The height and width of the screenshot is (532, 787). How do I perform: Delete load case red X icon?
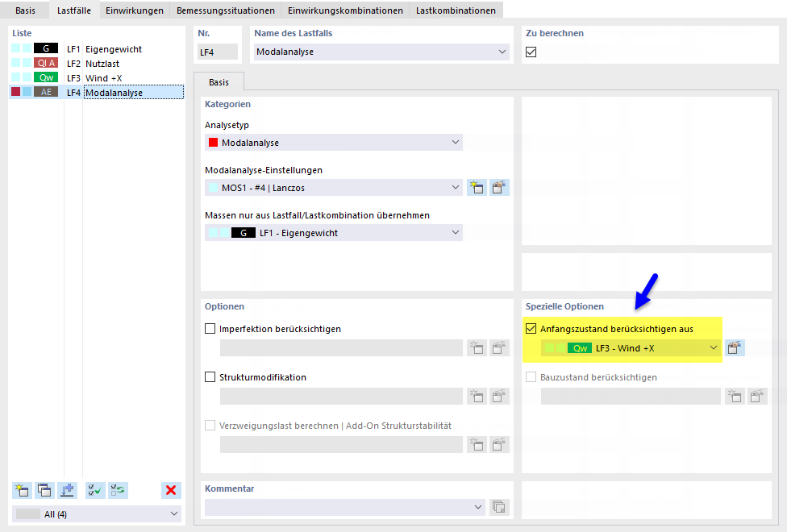171,490
